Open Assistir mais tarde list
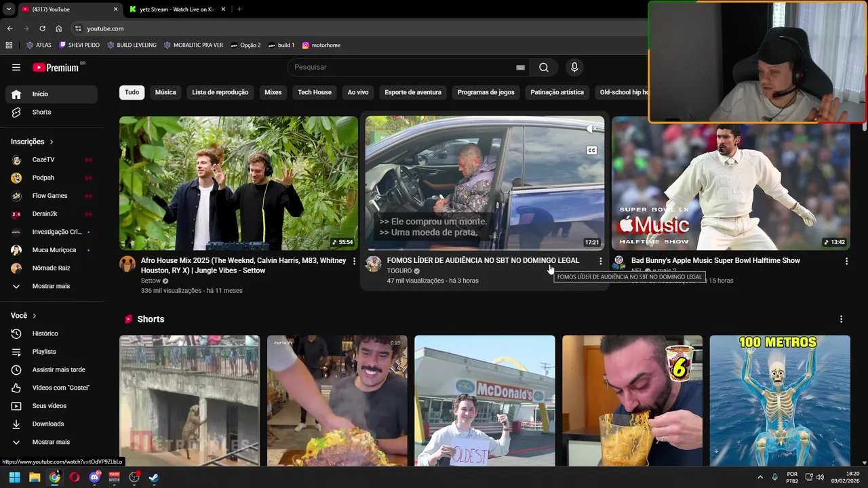 [x=52, y=369]
